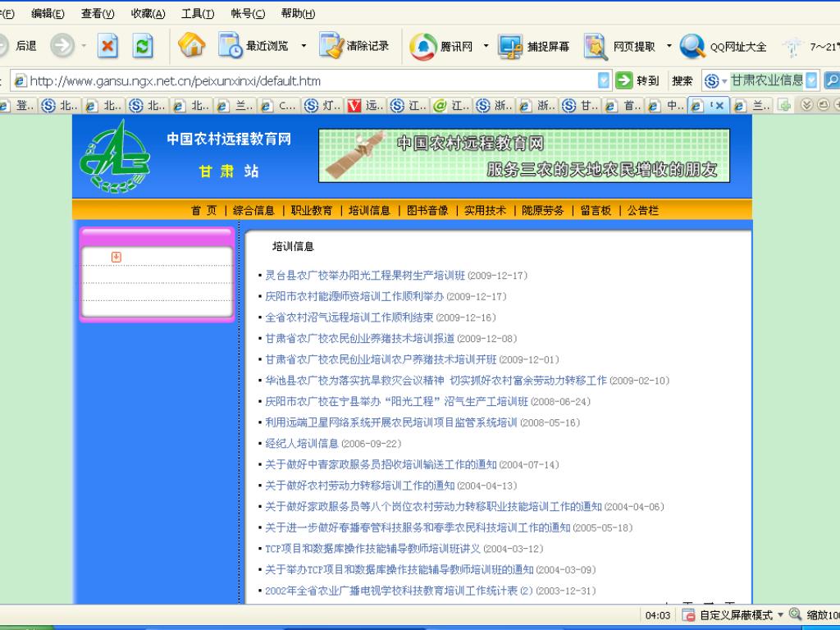Image resolution: width=840 pixels, height=630 pixels.
Task: Refresh the page with the green arrows icon
Action: (x=143, y=46)
